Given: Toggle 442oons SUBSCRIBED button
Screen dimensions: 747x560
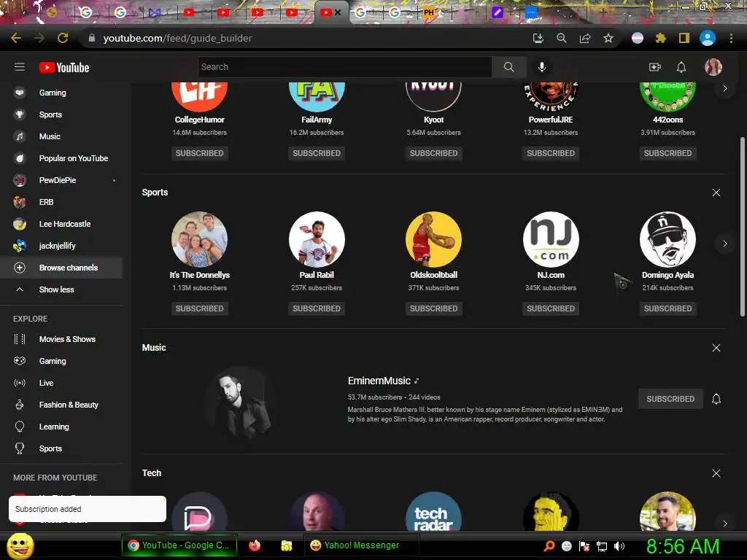Looking at the screenshot, I should 668,153.
